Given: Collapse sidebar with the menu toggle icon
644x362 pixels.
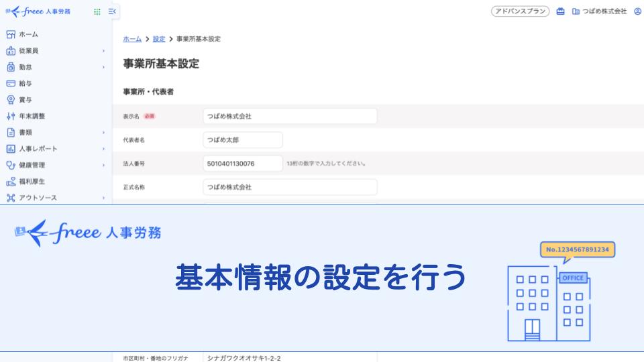Looking at the screenshot, I should pyautogui.click(x=112, y=11).
